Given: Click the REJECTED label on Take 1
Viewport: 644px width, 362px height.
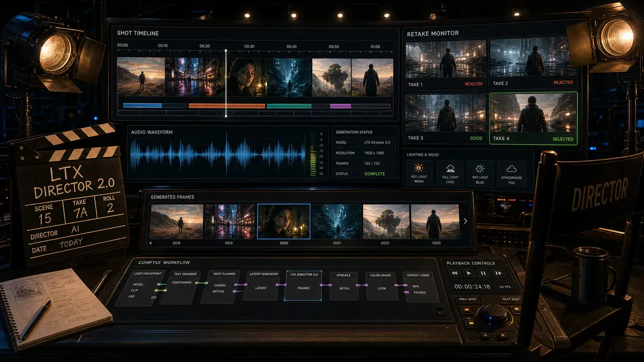Looking at the screenshot, I should 474,84.
